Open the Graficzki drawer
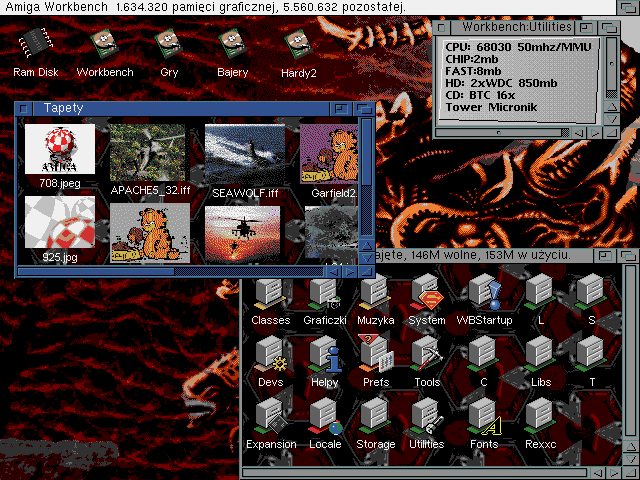Viewport: 640px width, 480px height. coord(324,294)
